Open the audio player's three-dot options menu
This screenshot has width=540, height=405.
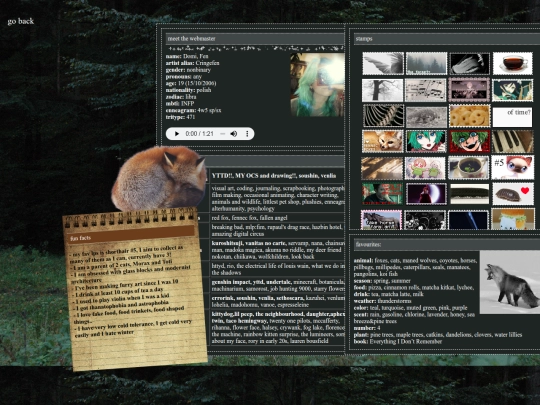coord(247,134)
